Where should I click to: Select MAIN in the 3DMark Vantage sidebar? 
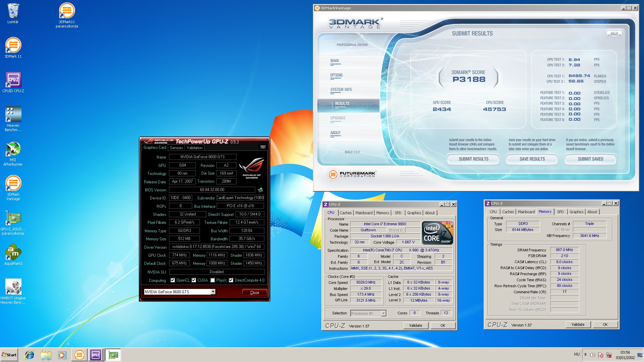pyautogui.click(x=335, y=61)
